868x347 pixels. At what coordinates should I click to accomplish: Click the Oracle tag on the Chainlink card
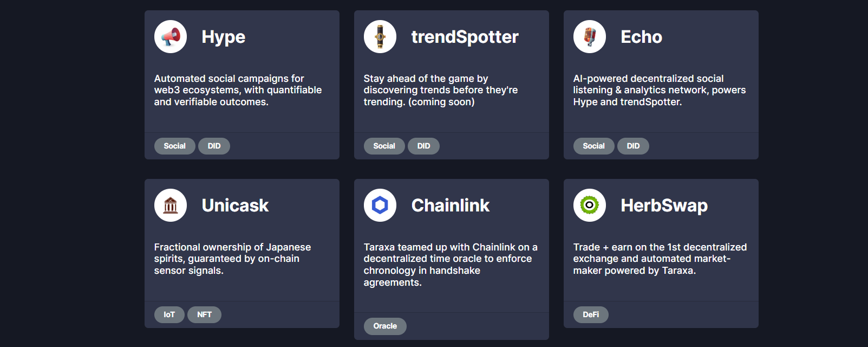tap(385, 326)
